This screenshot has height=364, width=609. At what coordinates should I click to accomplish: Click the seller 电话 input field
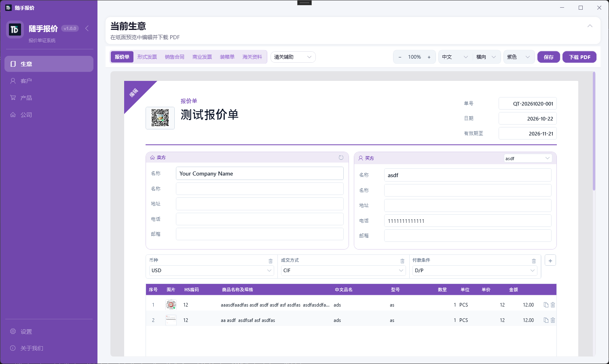click(x=260, y=219)
